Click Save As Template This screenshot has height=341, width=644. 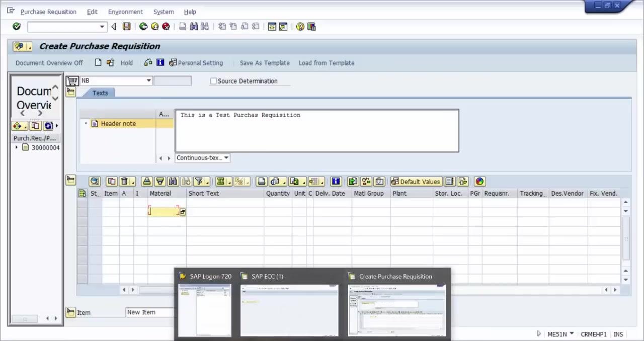coord(265,63)
